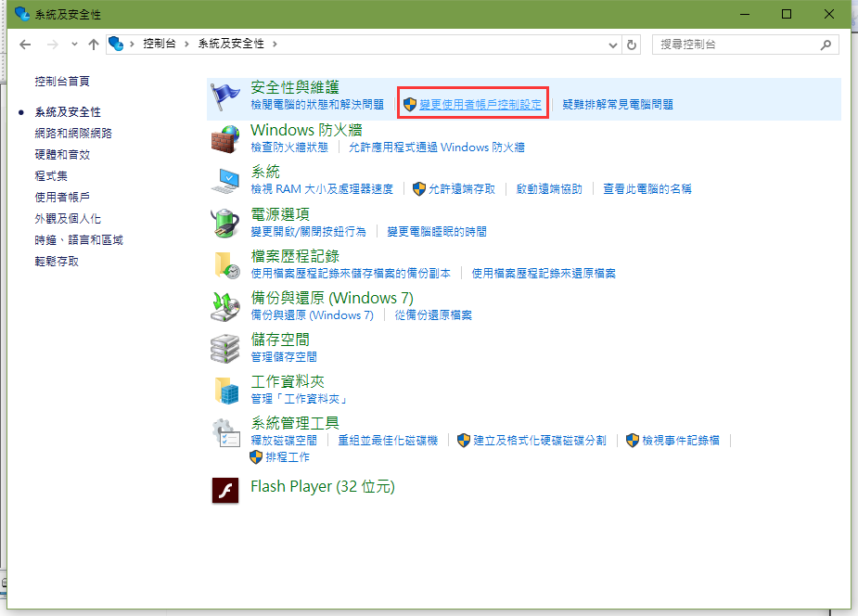Click the 儲存空間 stacked drives icon
858x616 pixels.
(x=225, y=349)
